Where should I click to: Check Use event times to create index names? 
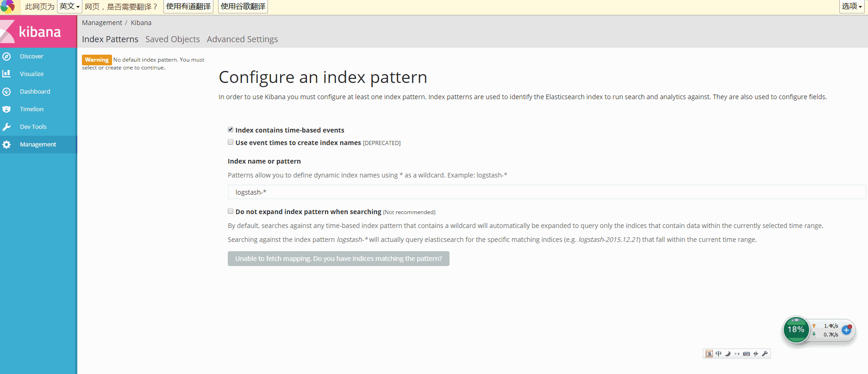tap(231, 142)
